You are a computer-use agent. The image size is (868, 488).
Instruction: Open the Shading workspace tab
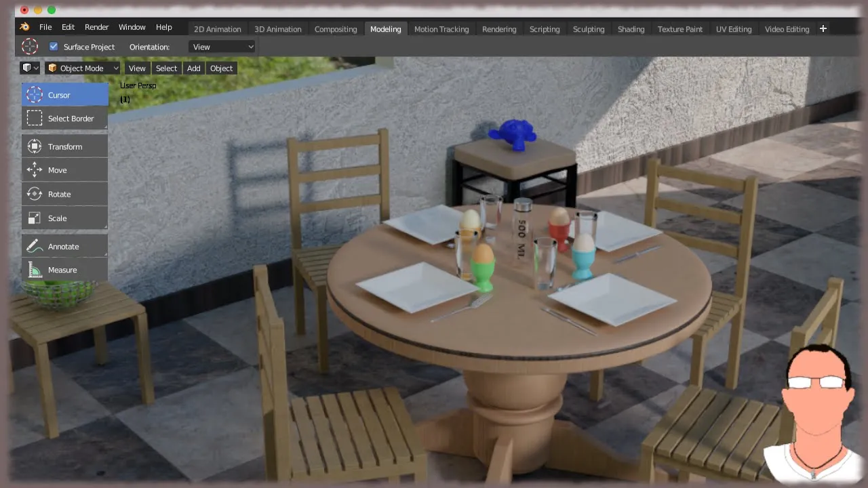tap(631, 29)
